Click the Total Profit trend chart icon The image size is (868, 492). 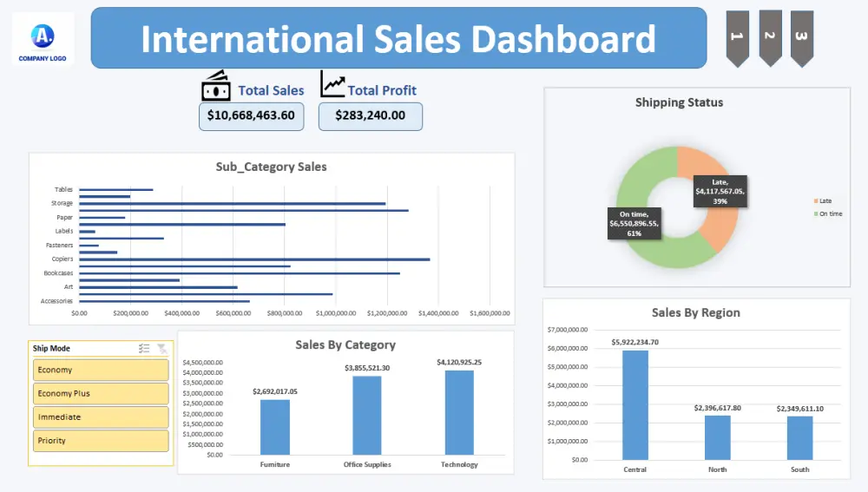[x=332, y=83]
